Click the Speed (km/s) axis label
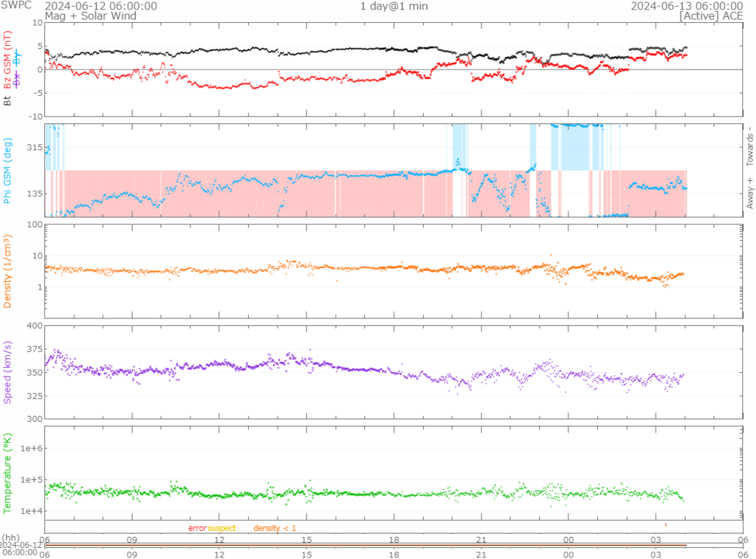This screenshot has width=756, height=559. (7, 372)
